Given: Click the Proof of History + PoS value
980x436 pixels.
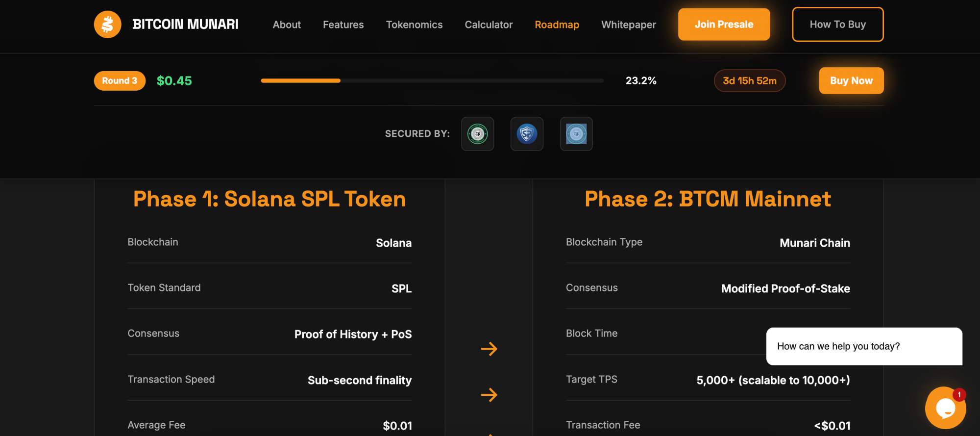Looking at the screenshot, I should coord(353,334).
